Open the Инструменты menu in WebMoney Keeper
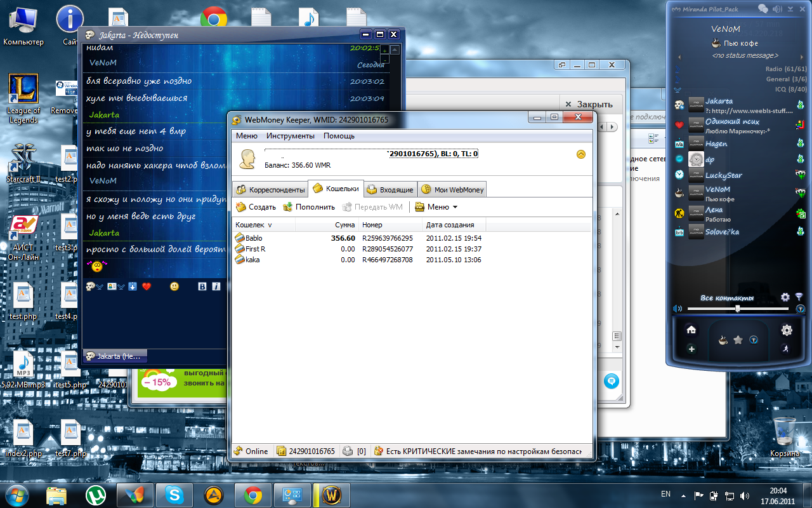The image size is (812, 508). click(x=290, y=136)
